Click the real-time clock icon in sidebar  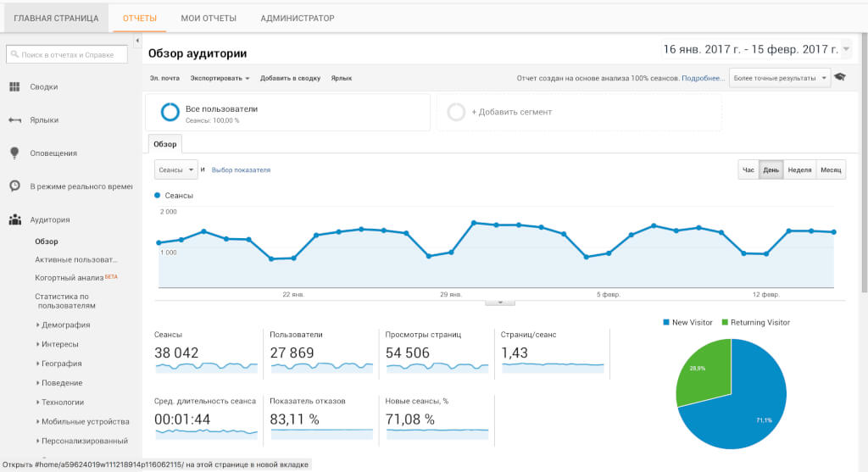pos(14,186)
